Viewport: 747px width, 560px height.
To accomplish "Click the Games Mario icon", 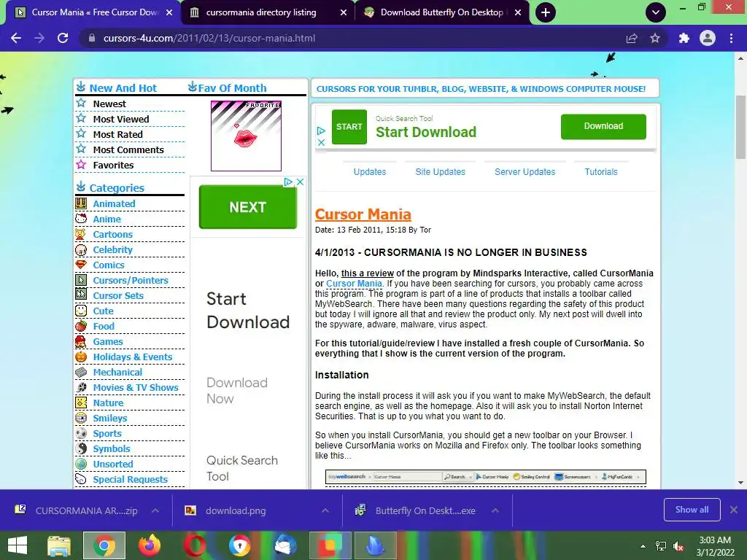I will pos(81,341).
